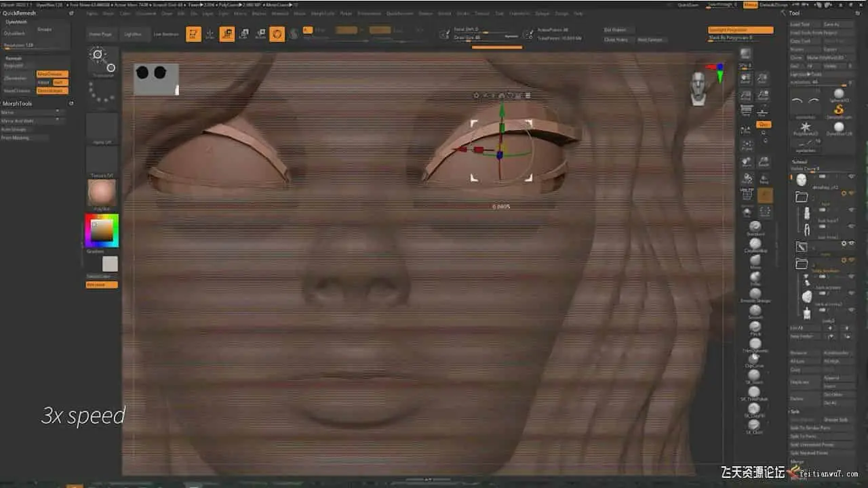Click Split Masked Points

821,453
